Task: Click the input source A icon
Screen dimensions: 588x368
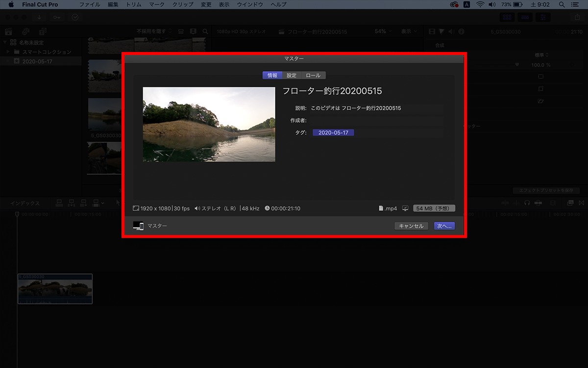Action: pyautogui.click(x=466, y=4)
